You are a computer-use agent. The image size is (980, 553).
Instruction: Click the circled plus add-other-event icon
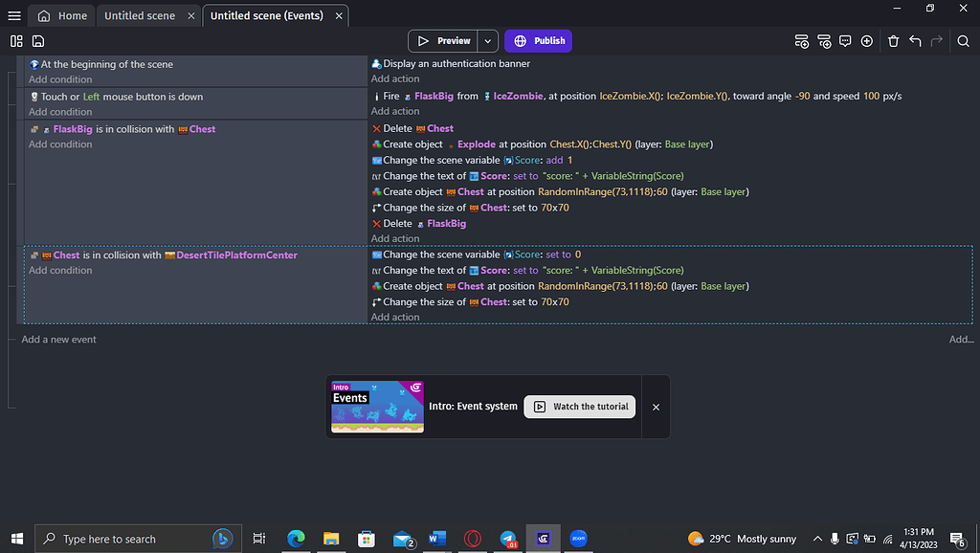pos(867,41)
